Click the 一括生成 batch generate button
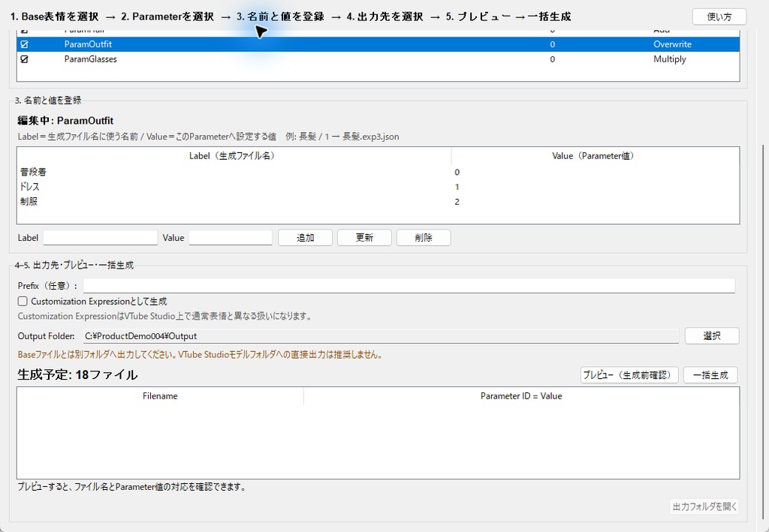This screenshot has height=532, width=769. click(x=710, y=375)
